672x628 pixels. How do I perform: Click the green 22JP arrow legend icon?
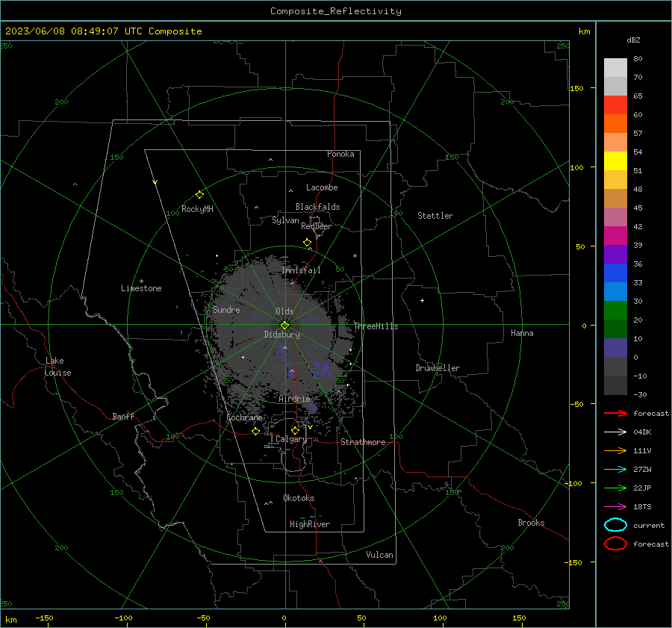[615, 488]
